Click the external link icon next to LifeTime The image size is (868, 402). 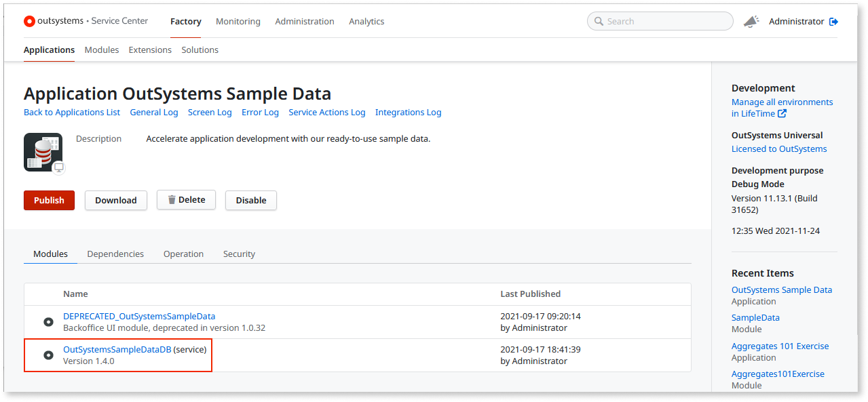783,113
